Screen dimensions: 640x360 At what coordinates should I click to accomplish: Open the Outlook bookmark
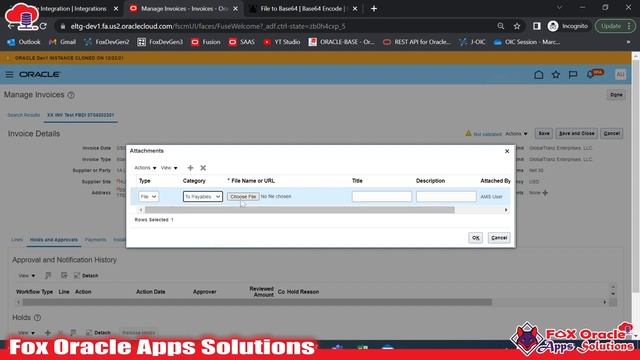click(24, 42)
